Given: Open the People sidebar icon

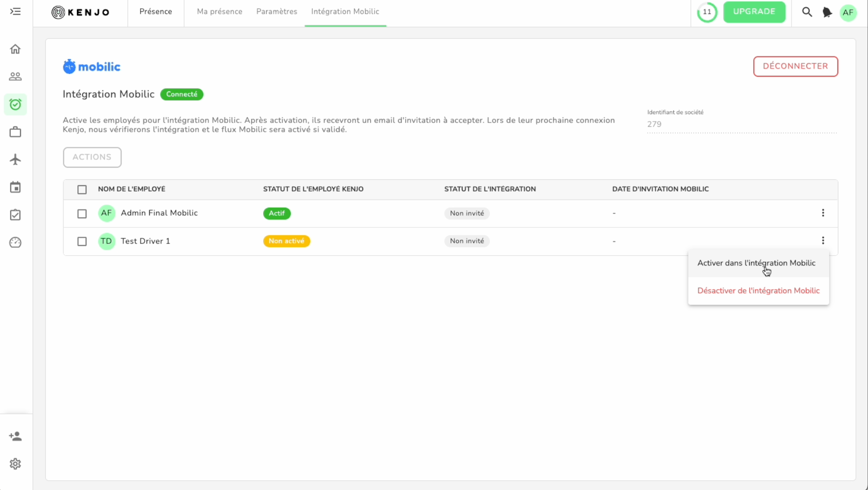Looking at the screenshot, I should [x=16, y=77].
